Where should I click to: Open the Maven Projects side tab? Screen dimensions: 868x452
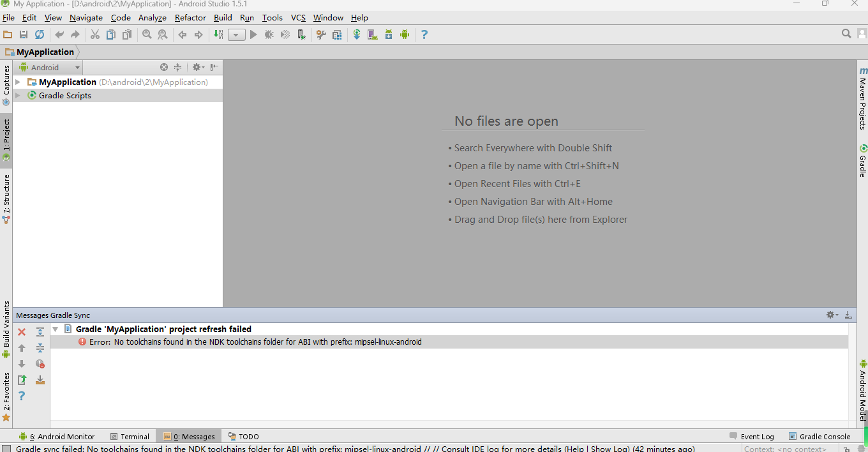tap(863, 98)
